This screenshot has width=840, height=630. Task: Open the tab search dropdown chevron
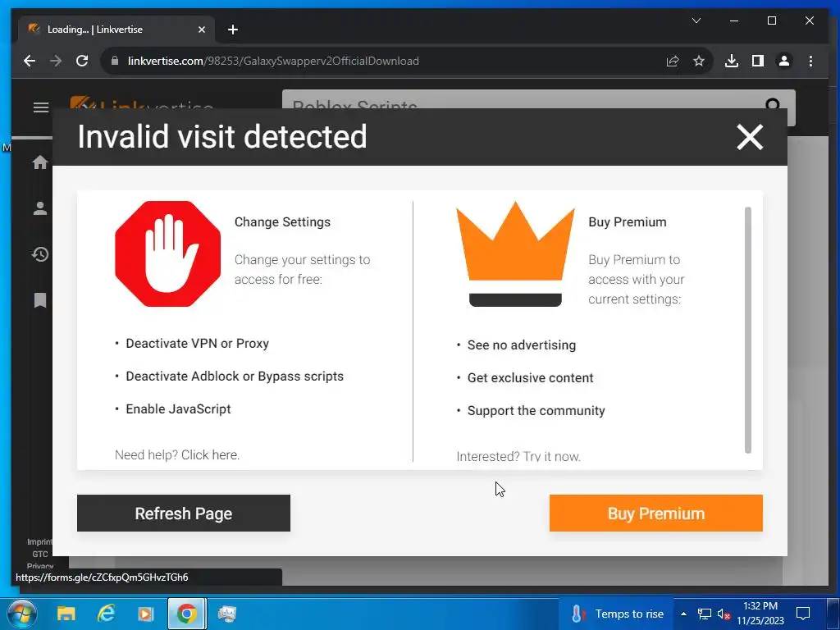tap(696, 21)
